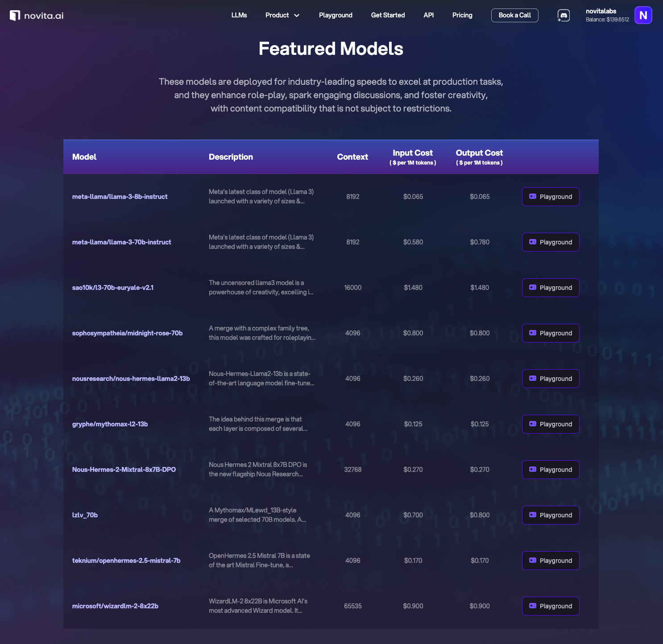The width and height of the screenshot is (663, 644).
Task: Open Playground for teknium/openhermes-2.5-mistral-7b
Action: (x=551, y=561)
